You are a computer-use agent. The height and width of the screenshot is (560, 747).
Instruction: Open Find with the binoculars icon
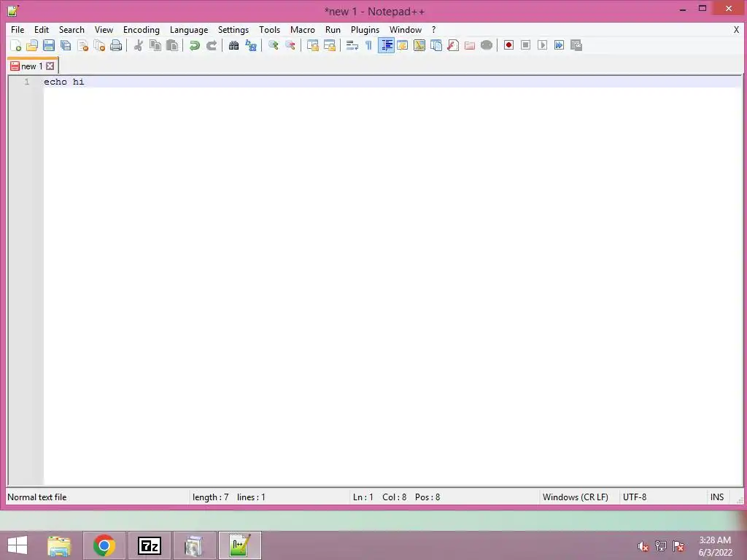point(233,45)
